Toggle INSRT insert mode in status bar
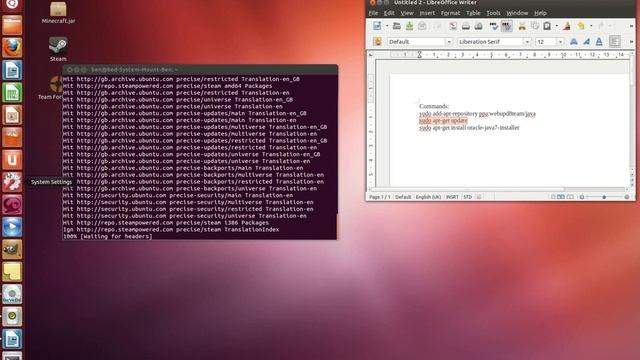The height and width of the screenshot is (360, 640). 452,197
